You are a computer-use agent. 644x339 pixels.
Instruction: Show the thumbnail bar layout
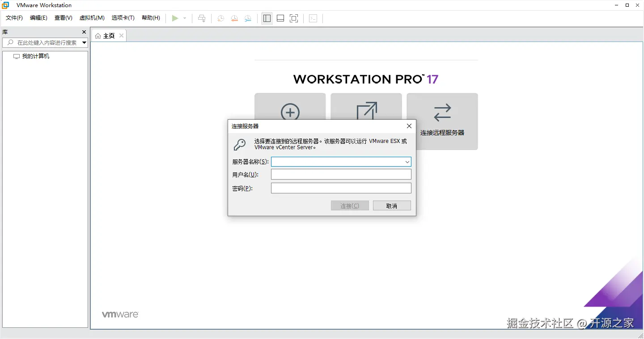point(280,18)
